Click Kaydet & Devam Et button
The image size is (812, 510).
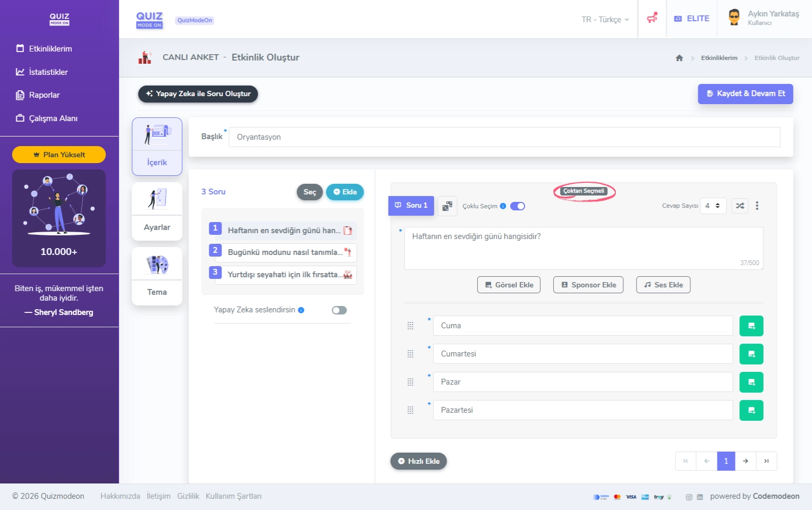tap(746, 93)
